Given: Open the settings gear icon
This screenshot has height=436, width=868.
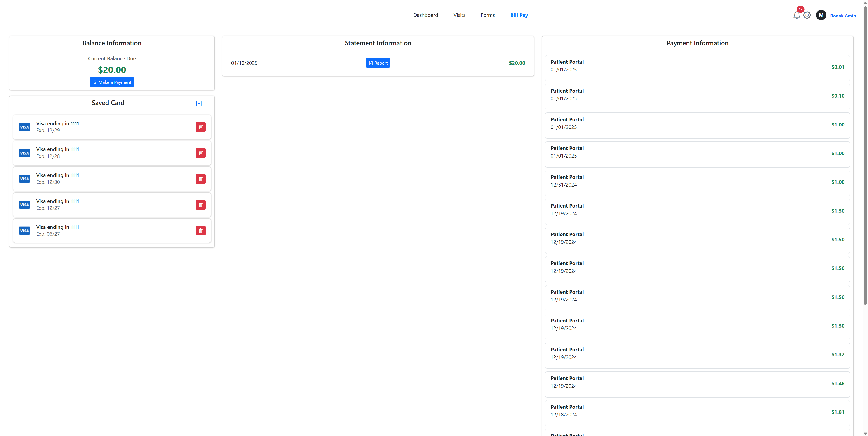Looking at the screenshot, I should click(807, 15).
